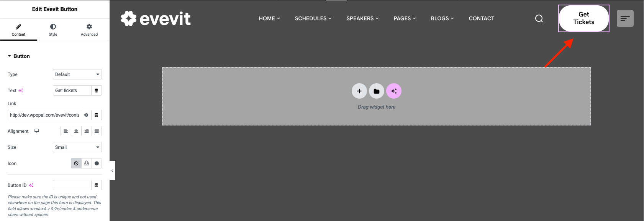Click dynamic tags icon beside Text field
Screen dimensions: 644x221
tap(97, 91)
